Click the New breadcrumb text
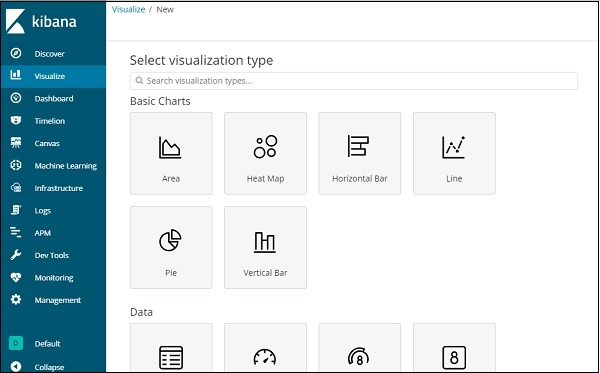Image resolution: width=600 pixels, height=373 pixels. click(x=165, y=10)
